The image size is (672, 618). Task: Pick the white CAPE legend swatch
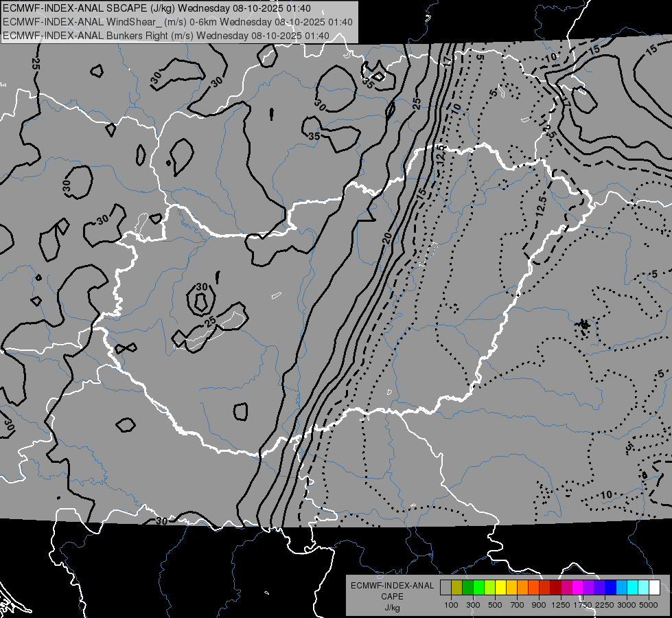pos(655,588)
